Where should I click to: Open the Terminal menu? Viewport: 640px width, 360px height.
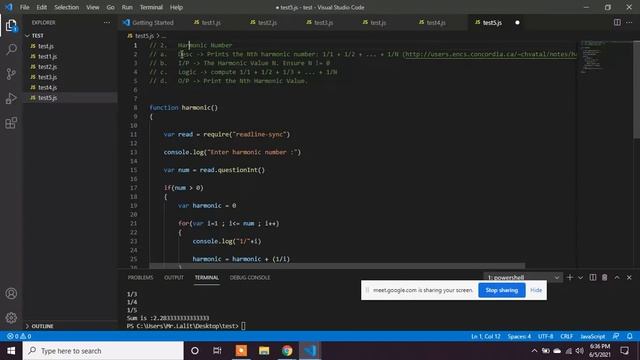[x=151, y=7]
